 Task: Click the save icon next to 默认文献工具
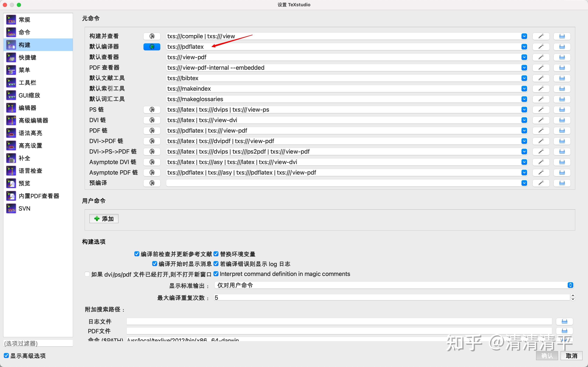coord(562,78)
